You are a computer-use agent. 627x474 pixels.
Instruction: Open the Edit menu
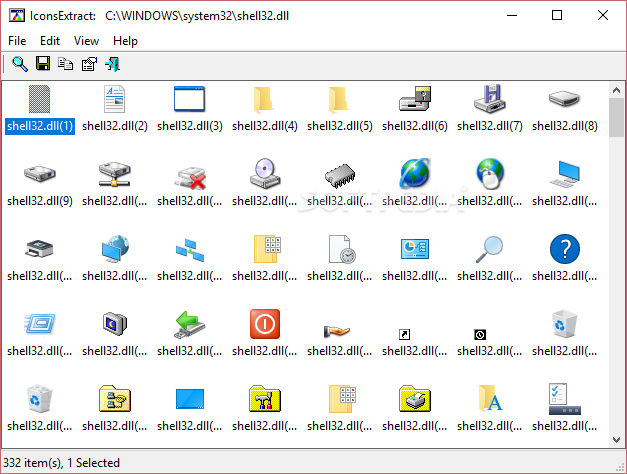[50, 41]
